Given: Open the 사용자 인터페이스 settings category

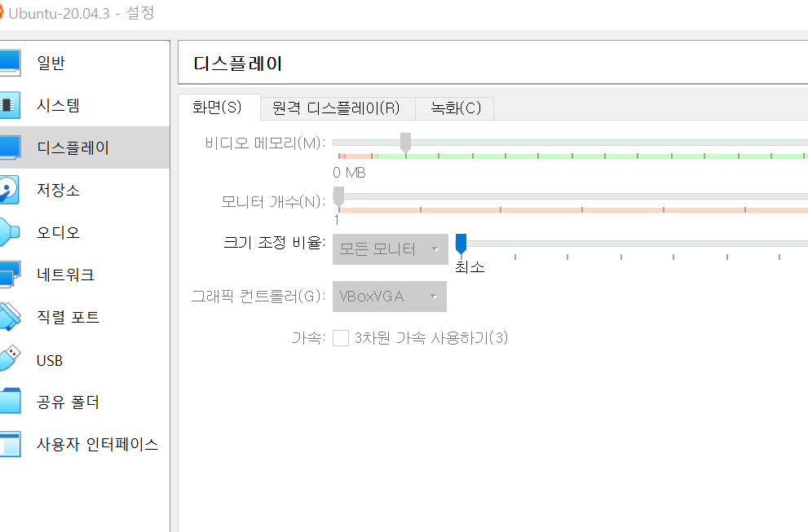Looking at the screenshot, I should 85,444.
